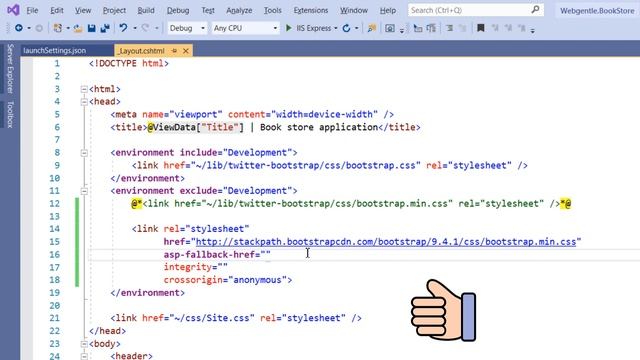Open the Toolbox side panel
This screenshot has height=360, width=640.
click(10, 115)
